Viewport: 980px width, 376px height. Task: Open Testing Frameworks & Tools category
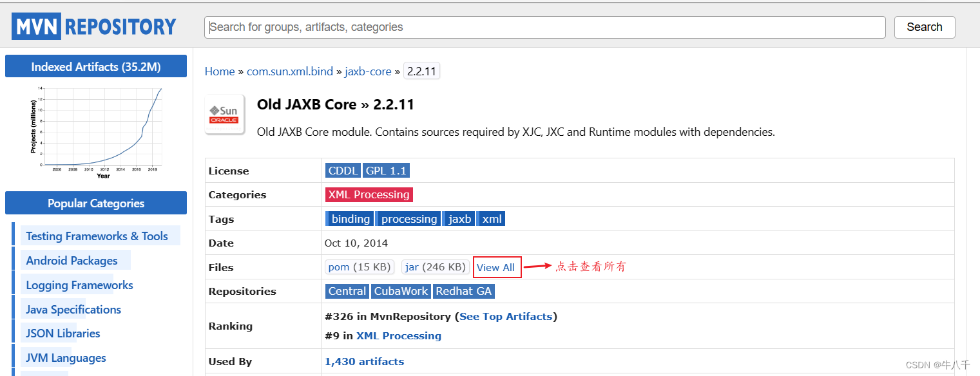point(97,236)
